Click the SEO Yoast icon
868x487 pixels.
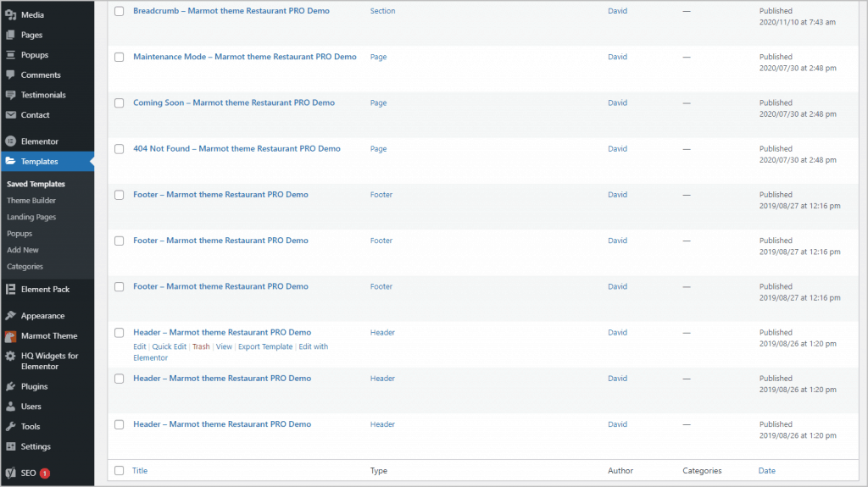click(10, 473)
